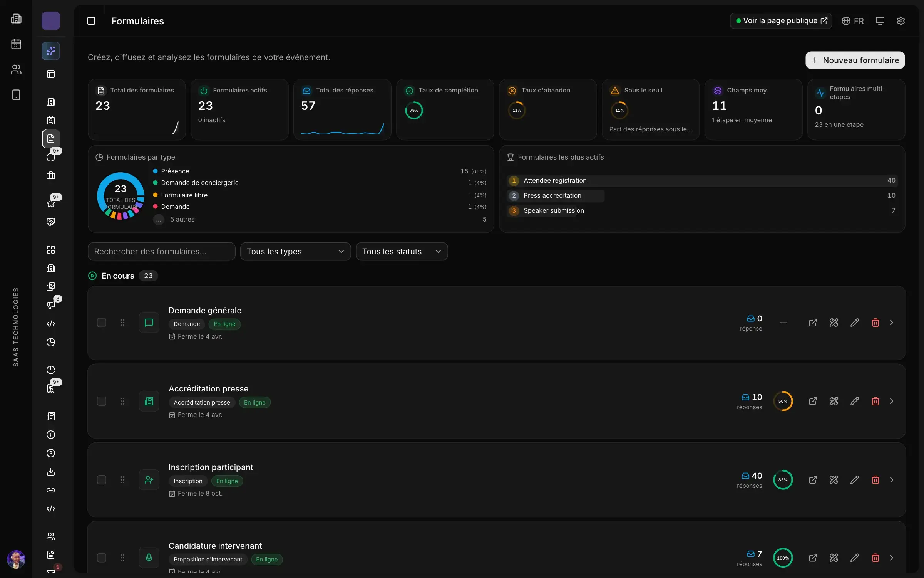Image resolution: width=924 pixels, height=578 pixels.
Task: Edit the Accréditation presse form with the pencil
Action: click(x=854, y=401)
